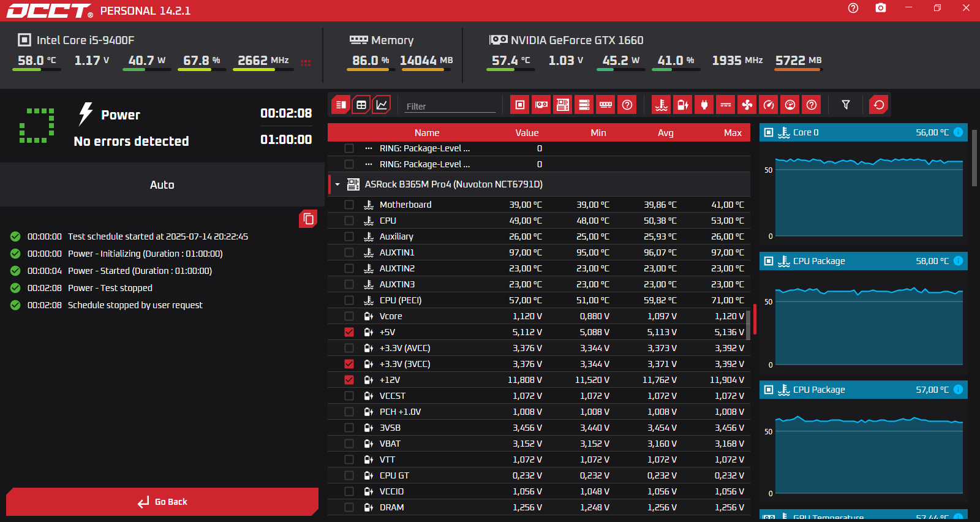Show only usage sensors via gauge icon
Screen dimensions: 980x522
click(x=790, y=105)
